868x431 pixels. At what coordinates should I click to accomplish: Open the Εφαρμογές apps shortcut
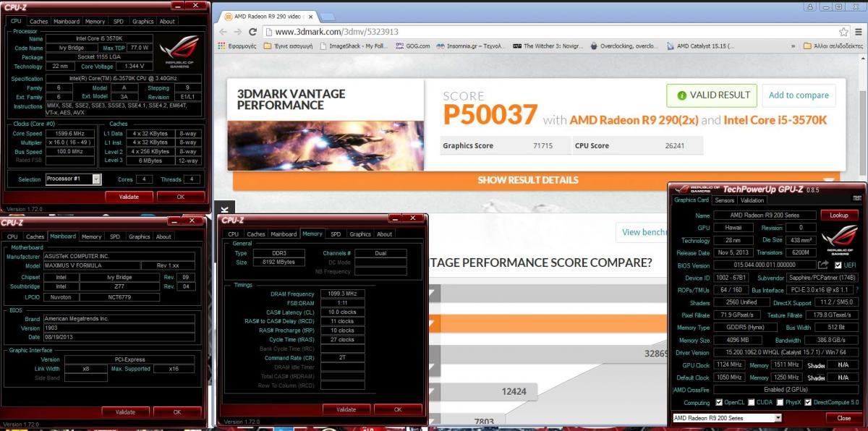[x=238, y=46]
